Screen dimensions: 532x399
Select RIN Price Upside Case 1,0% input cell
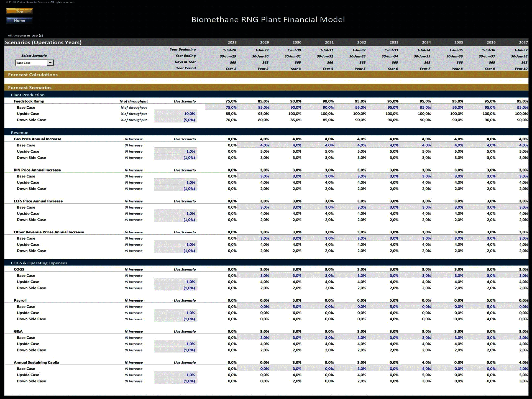[x=176, y=182]
